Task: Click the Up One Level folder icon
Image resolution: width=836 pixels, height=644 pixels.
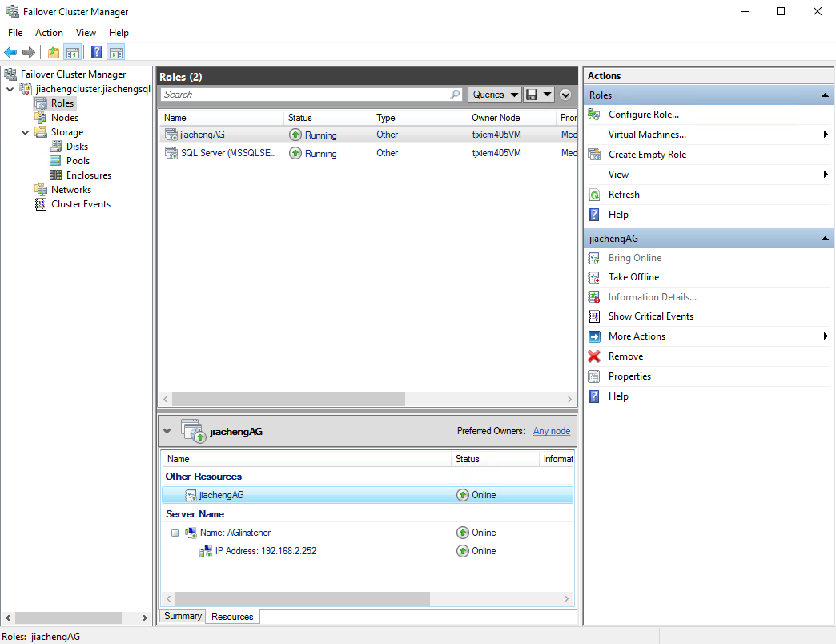Action: click(x=53, y=53)
